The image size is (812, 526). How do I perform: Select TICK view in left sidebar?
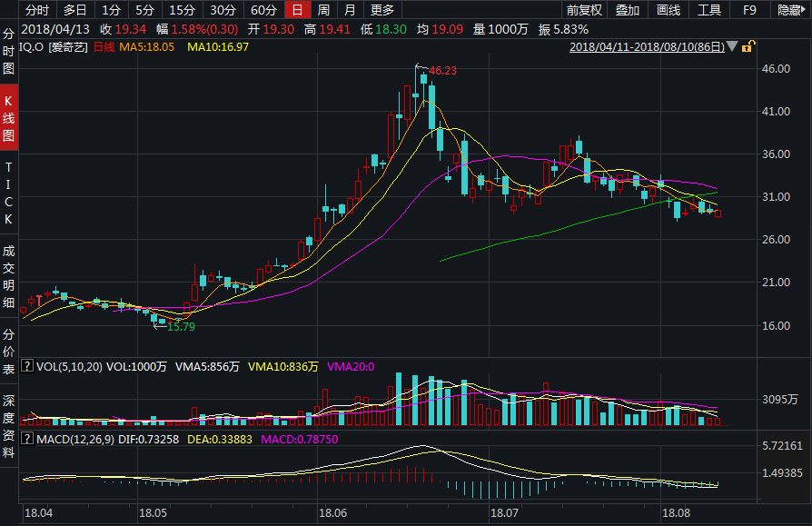pos(8,194)
